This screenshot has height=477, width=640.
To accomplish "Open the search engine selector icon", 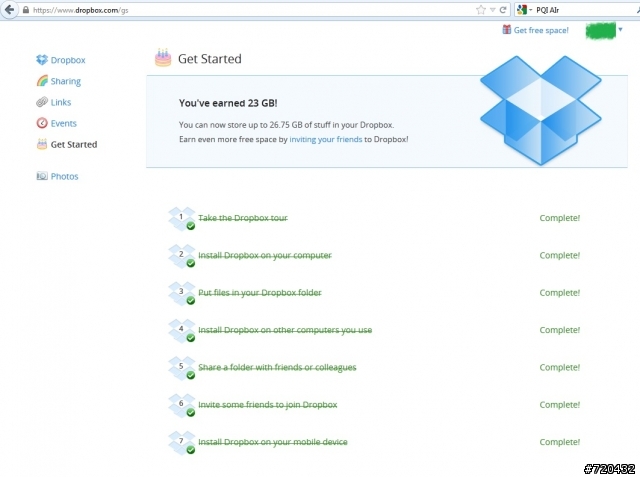I will click(524, 10).
